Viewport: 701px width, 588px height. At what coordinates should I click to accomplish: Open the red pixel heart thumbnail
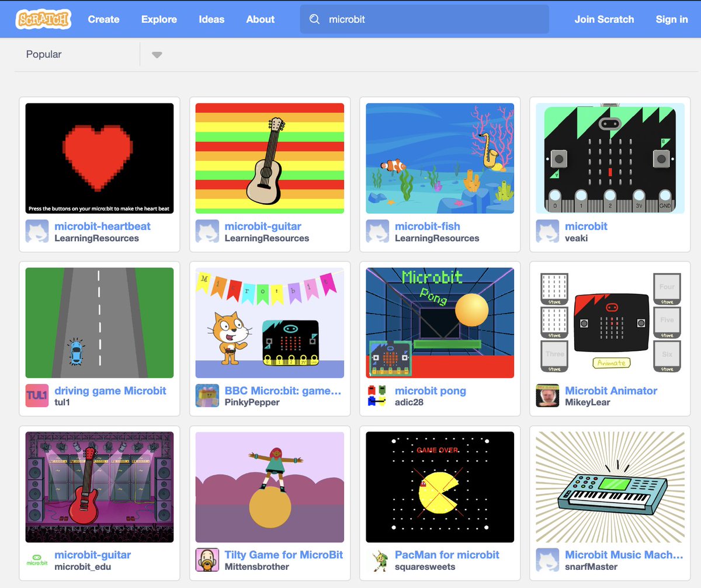(100, 158)
